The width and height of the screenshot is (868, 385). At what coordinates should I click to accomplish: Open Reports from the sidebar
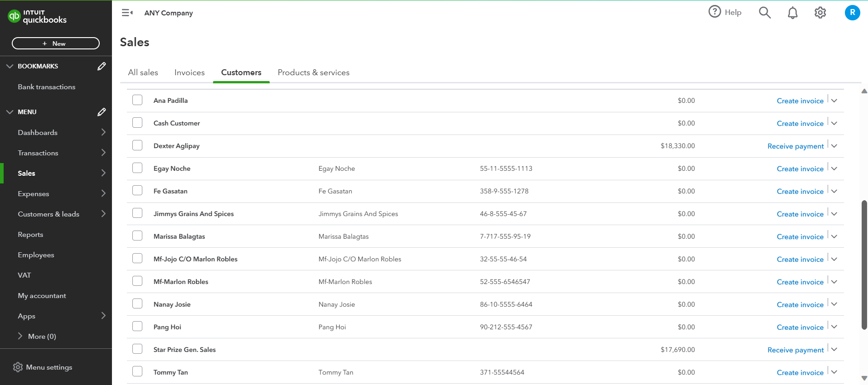tap(30, 235)
